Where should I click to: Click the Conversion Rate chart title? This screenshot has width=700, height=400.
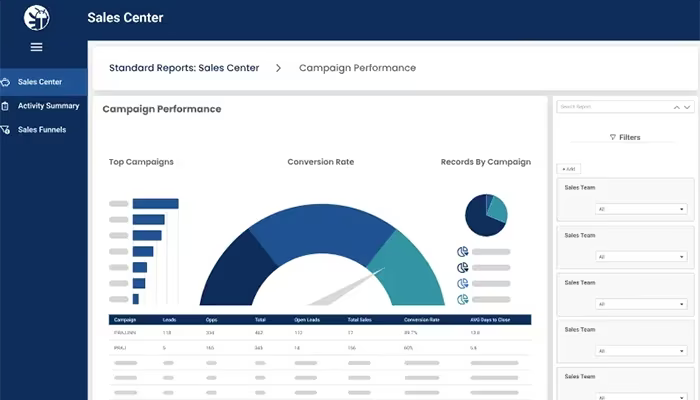click(321, 162)
